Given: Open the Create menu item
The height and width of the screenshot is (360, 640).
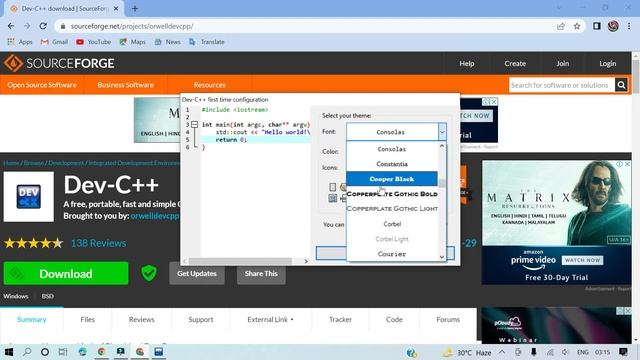Looking at the screenshot, I should pyautogui.click(x=515, y=64).
